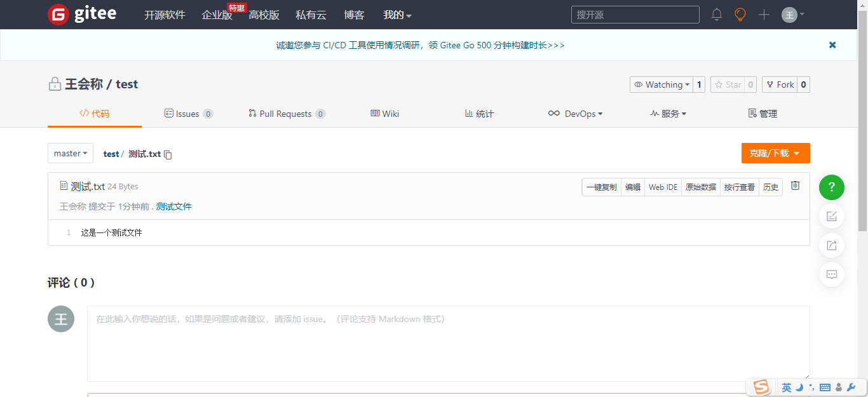Viewport: 868px width, 397px height.
Task: Switch to the Issues tab
Action: point(189,114)
